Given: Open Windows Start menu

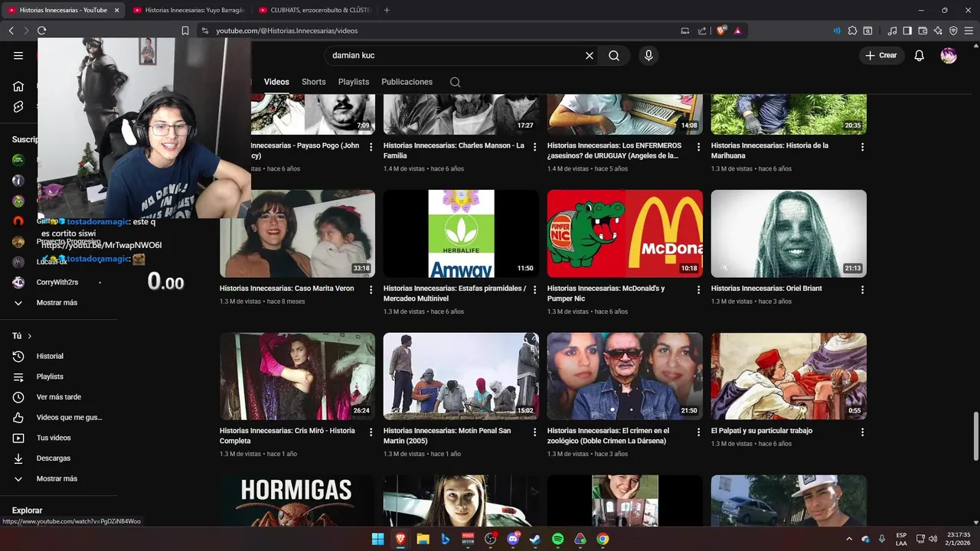Looking at the screenshot, I should [377, 539].
